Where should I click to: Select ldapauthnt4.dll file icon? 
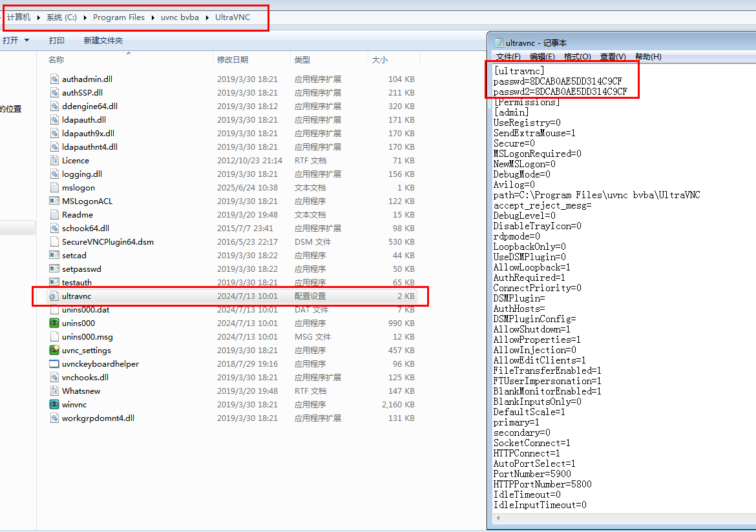tap(54, 147)
